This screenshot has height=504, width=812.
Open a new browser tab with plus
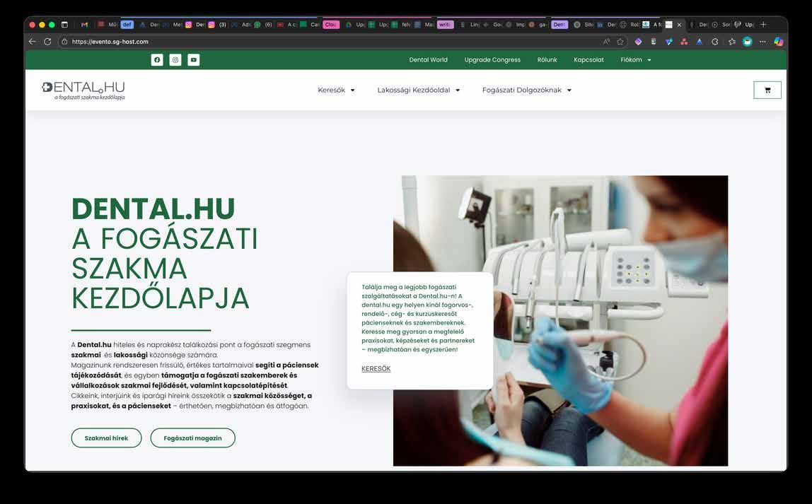click(x=763, y=24)
